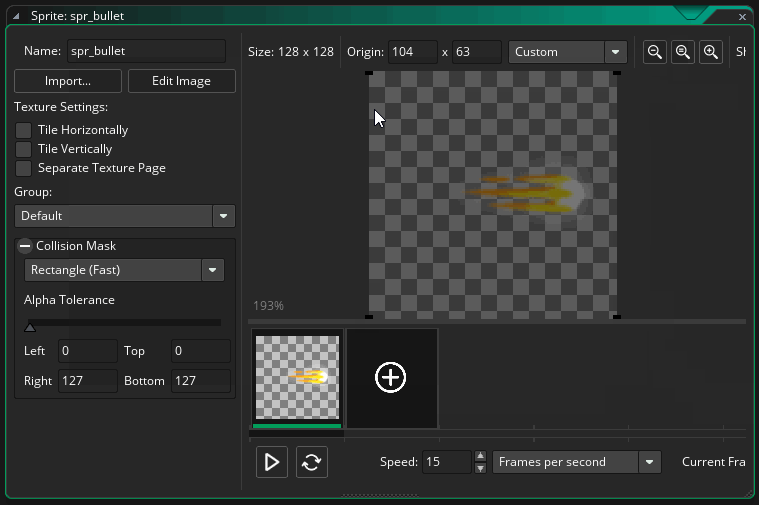Add a new frame with the plus circle
This screenshot has width=759, height=505.
coord(391,377)
